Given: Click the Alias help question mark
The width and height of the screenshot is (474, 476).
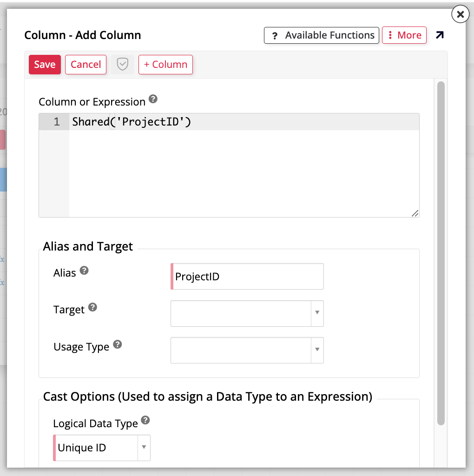Looking at the screenshot, I should (x=84, y=271).
